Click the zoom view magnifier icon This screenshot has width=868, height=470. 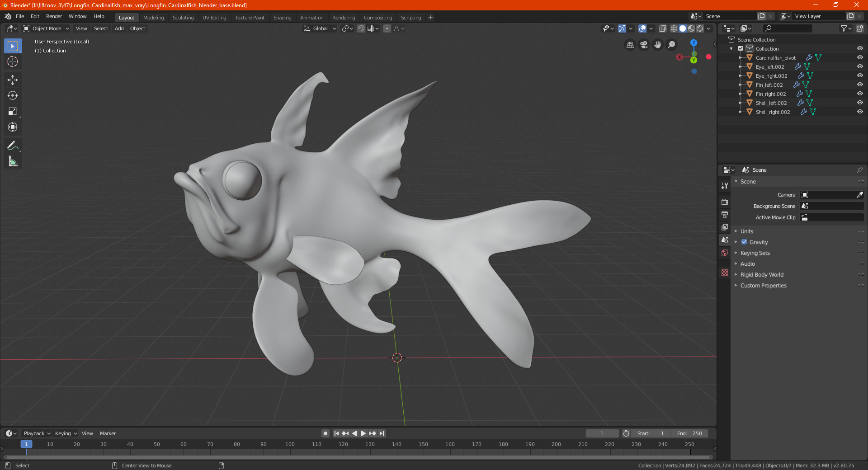[x=672, y=45]
